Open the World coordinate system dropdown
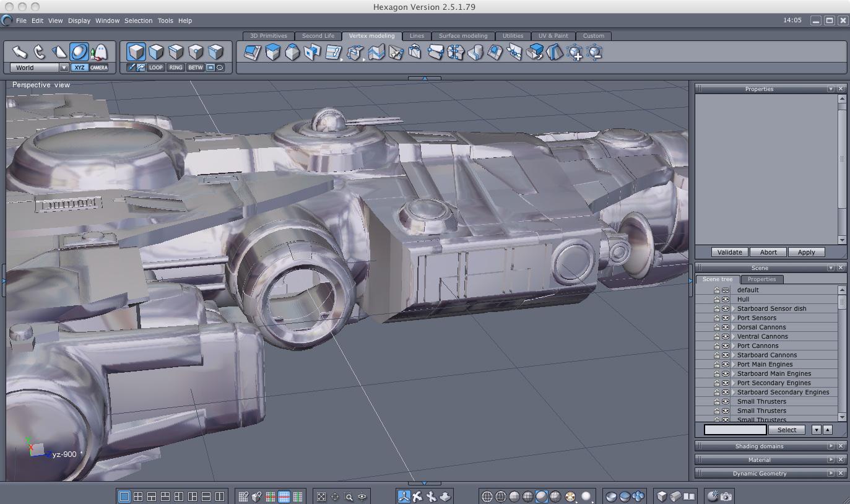The height and width of the screenshot is (504, 850). (x=63, y=67)
